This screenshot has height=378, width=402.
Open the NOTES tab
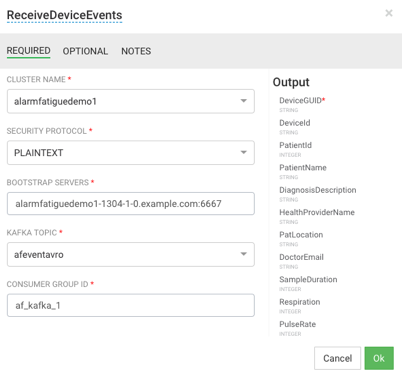[x=136, y=51]
